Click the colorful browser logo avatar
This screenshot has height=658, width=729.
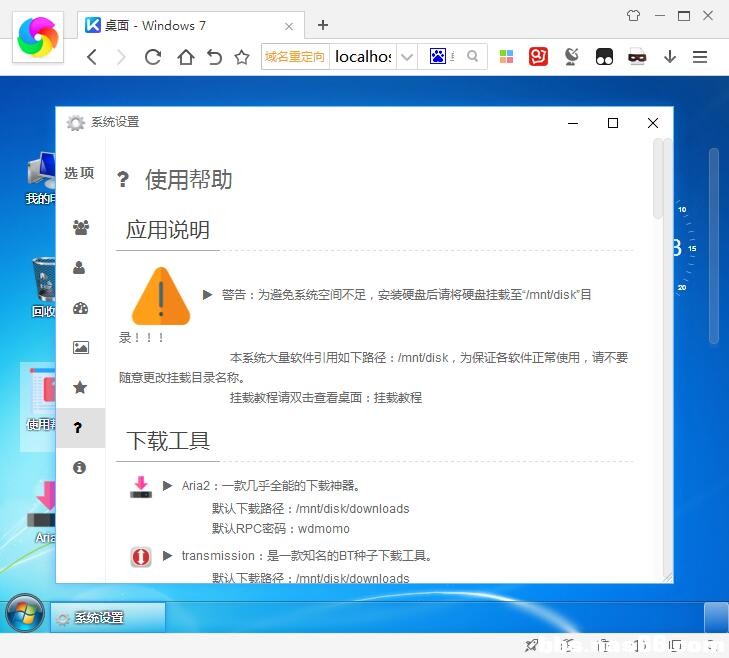point(38,37)
